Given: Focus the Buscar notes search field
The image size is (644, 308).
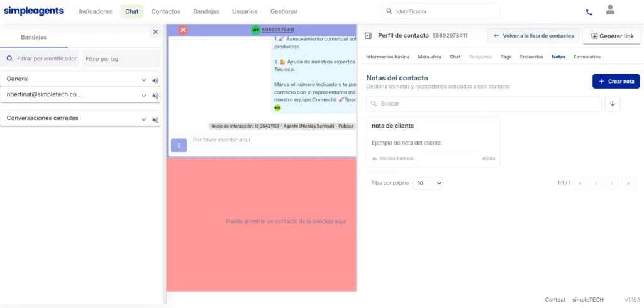Looking at the screenshot, I should tap(484, 104).
